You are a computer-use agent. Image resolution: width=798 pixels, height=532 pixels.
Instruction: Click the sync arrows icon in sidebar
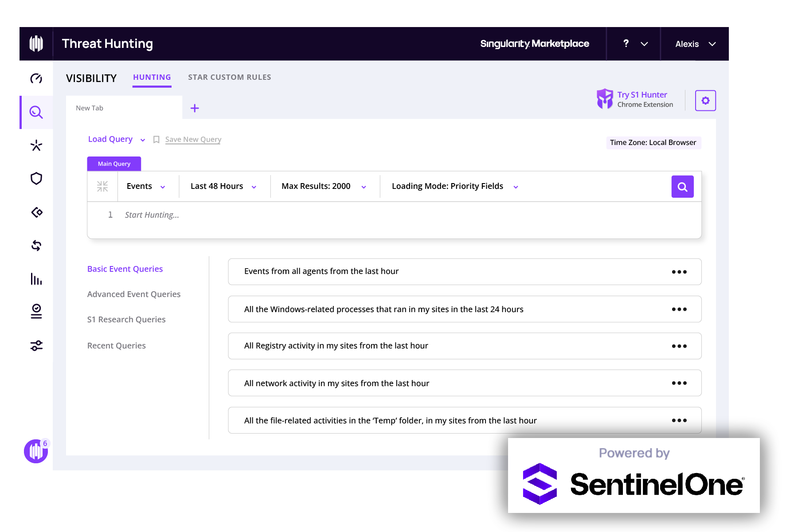click(x=36, y=246)
